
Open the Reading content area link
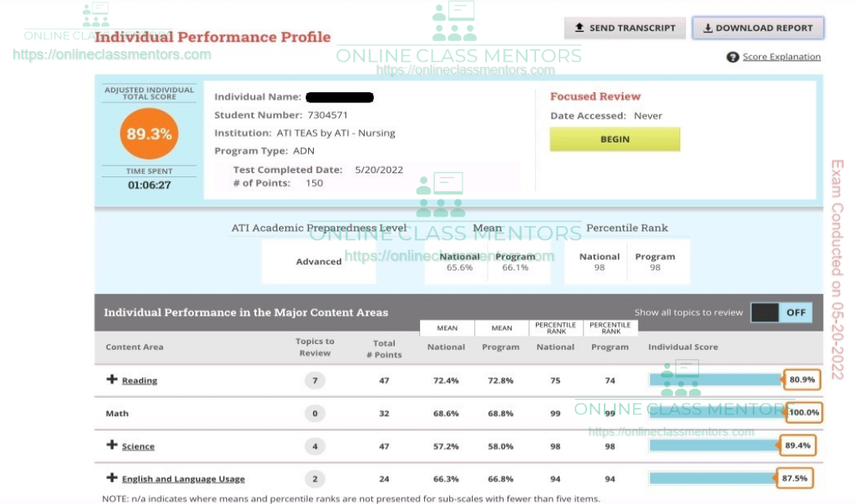[x=140, y=380]
